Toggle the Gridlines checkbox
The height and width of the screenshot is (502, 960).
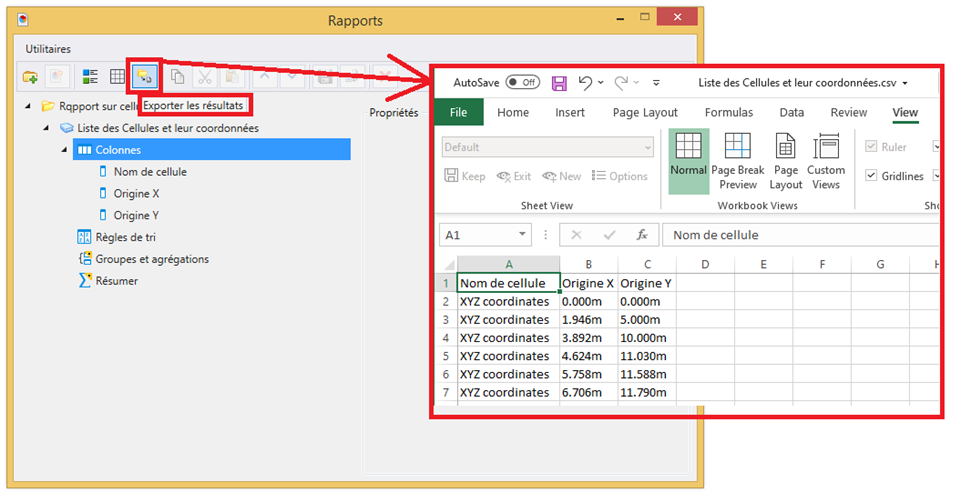point(871,176)
